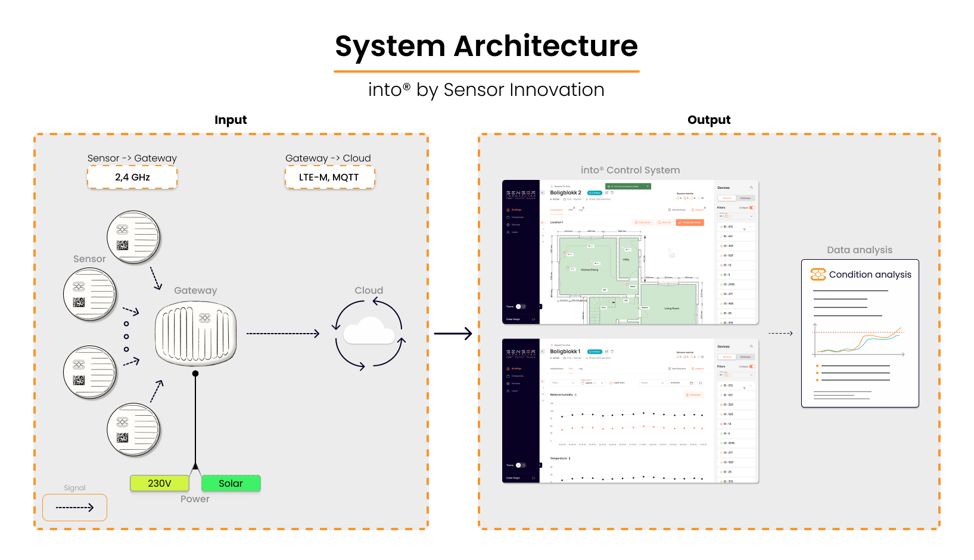Click the yellow-green 230V power label
The image size is (974, 560).
[160, 483]
